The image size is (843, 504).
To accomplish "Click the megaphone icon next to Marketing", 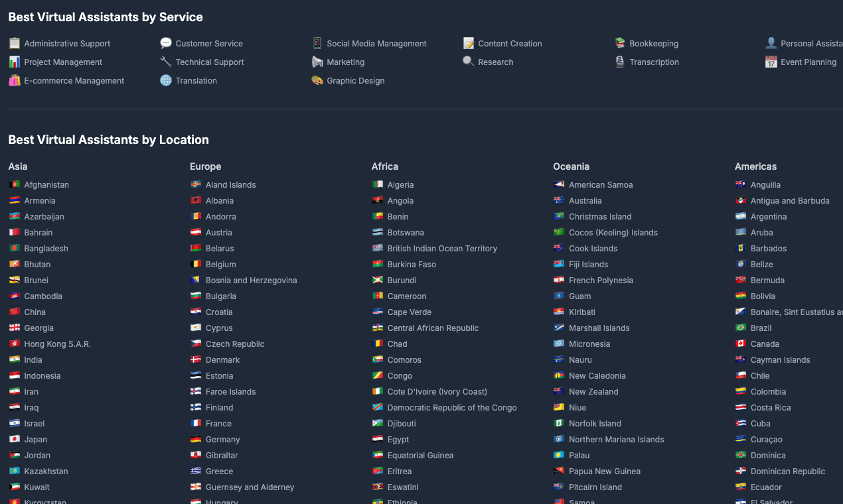I will (317, 62).
